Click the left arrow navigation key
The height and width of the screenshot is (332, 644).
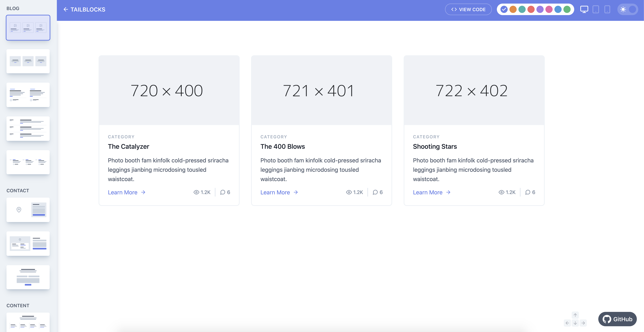(x=567, y=323)
